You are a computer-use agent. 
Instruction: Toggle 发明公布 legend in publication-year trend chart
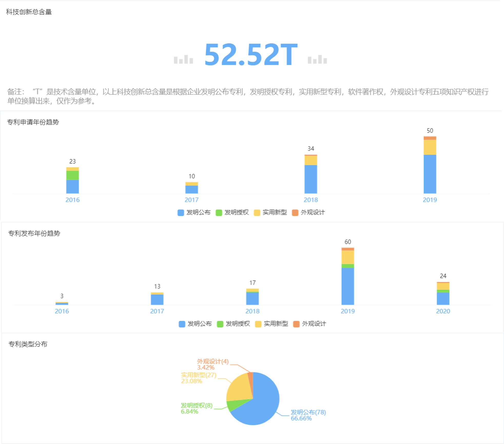tap(195, 324)
